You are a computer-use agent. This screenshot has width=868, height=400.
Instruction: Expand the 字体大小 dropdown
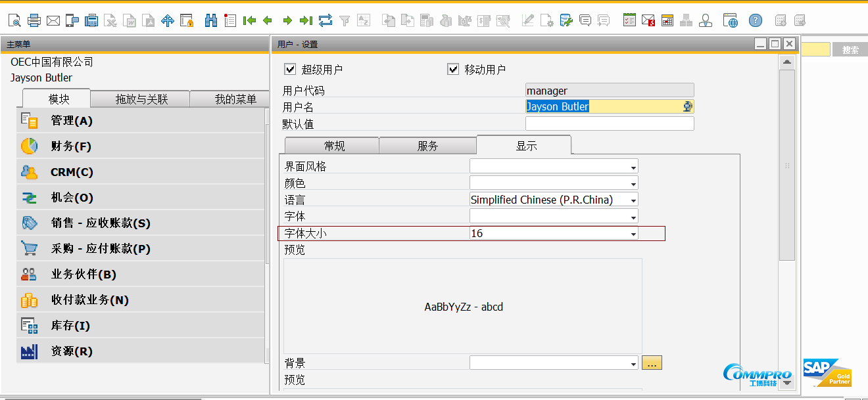point(633,234)
